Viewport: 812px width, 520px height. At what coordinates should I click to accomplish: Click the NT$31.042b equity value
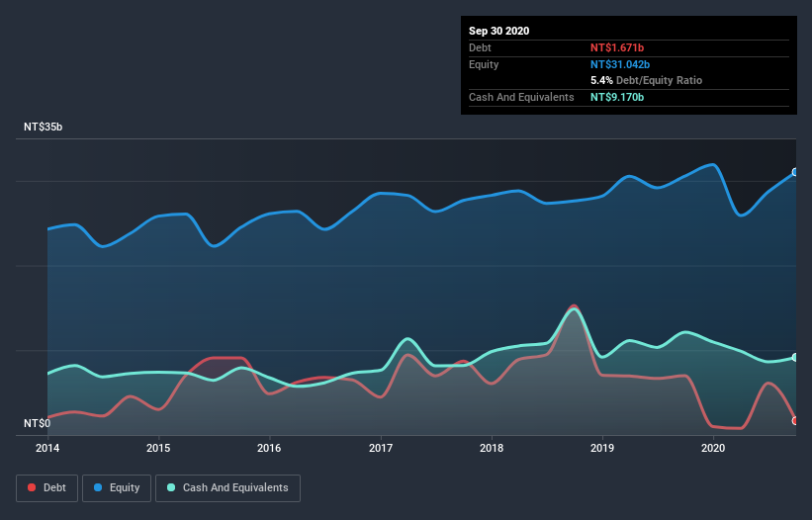[620, 64]
